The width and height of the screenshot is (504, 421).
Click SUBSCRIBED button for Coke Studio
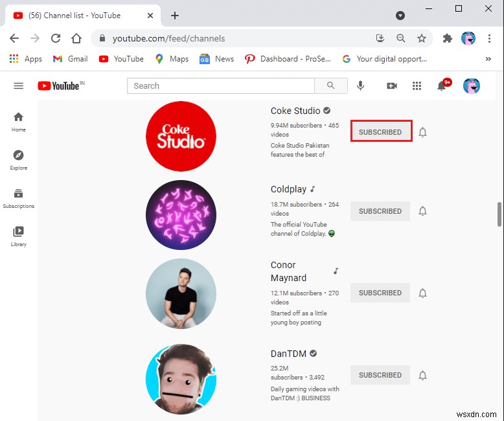pos(380,131)
